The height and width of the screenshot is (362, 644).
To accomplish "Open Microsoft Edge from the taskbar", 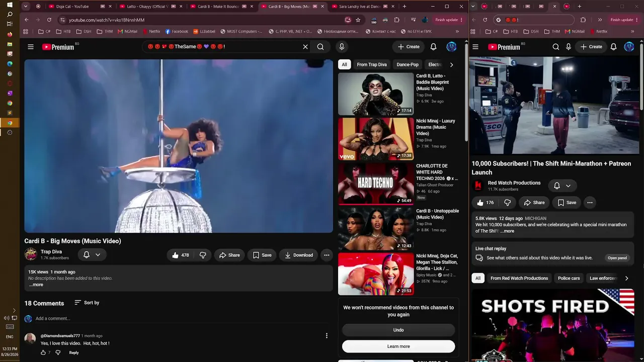I will (x=10, y=64).
